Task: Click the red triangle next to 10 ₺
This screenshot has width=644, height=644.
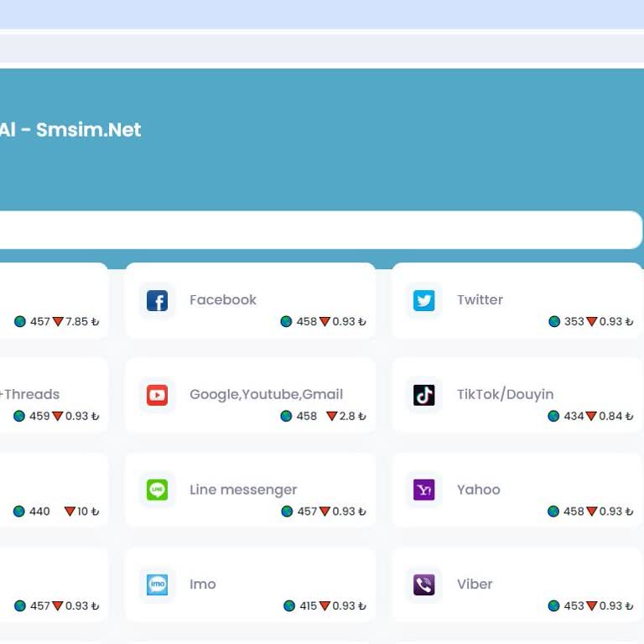Action: tap(70, 512)
